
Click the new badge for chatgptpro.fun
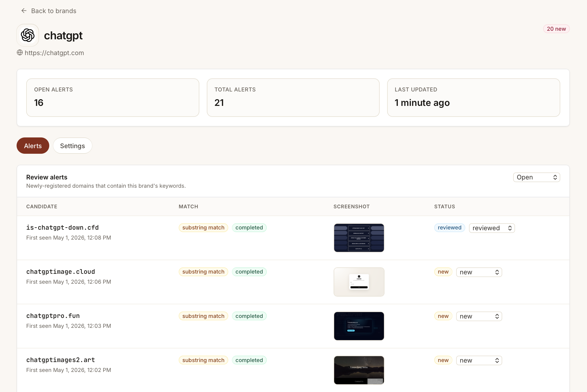443,316
